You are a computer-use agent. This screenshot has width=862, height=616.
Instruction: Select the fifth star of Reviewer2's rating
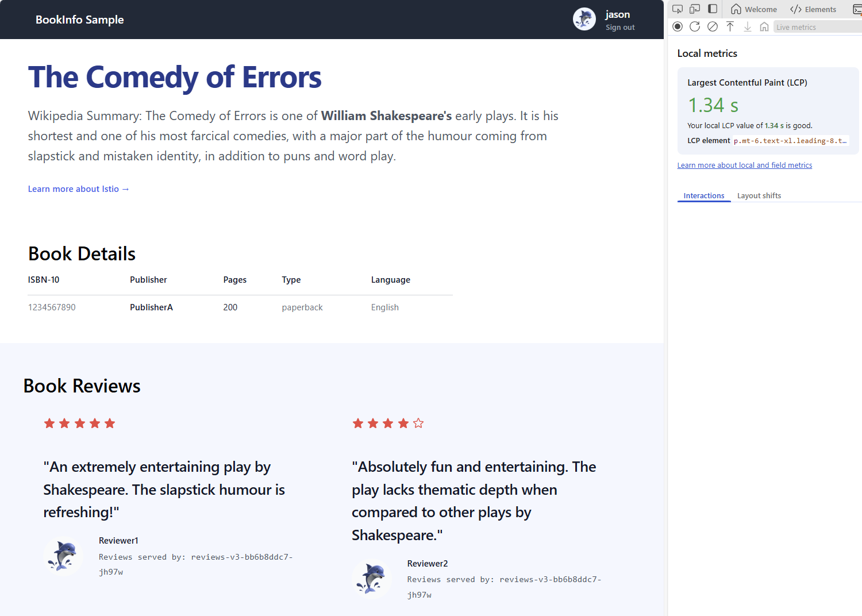pos(419,423)
